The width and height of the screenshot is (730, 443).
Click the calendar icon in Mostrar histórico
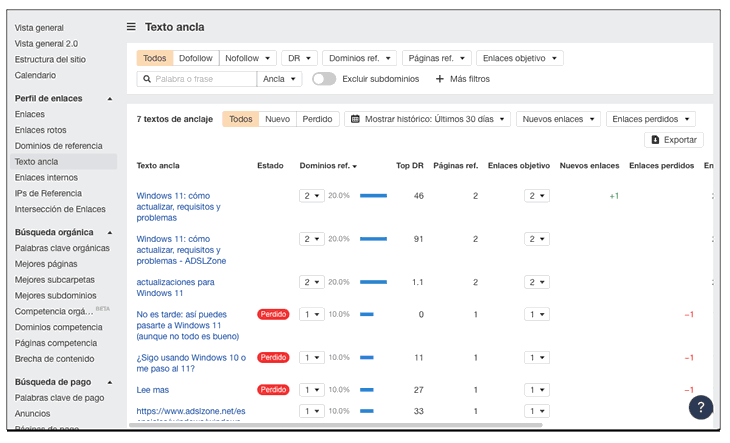(354, 119)
